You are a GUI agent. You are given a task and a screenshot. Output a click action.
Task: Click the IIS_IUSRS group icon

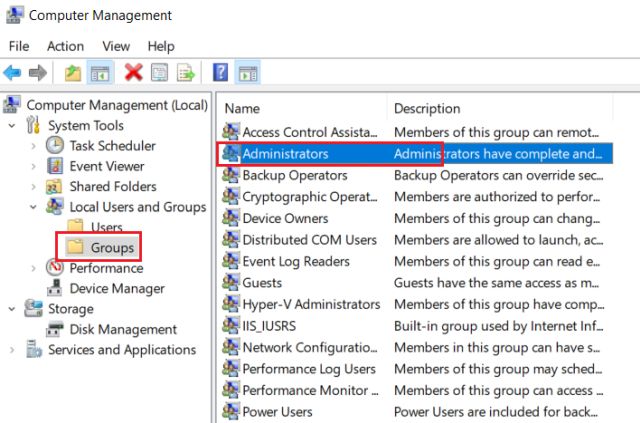(231, 326)
